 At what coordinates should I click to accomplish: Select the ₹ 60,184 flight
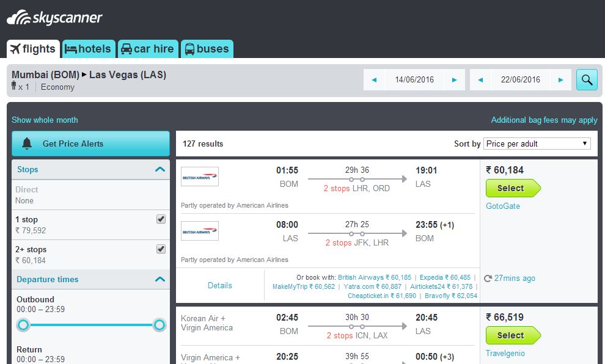513,188
